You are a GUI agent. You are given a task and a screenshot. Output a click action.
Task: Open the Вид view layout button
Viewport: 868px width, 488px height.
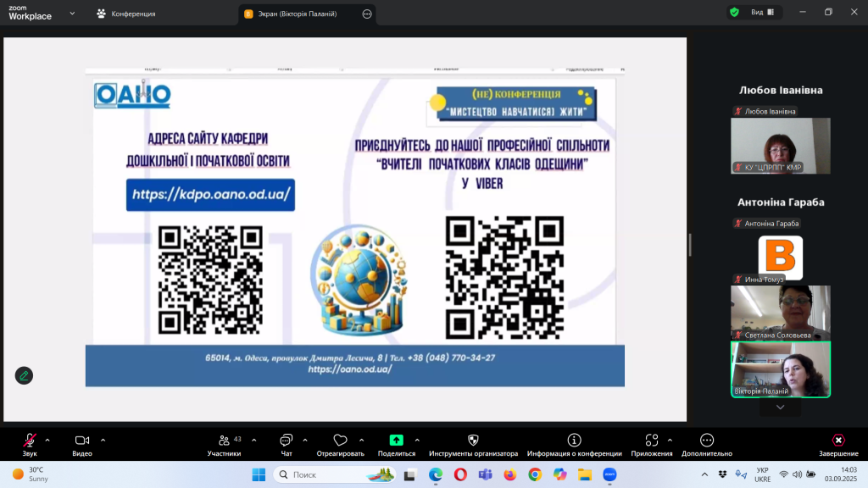pyautogui.click(x=756, y=13)
